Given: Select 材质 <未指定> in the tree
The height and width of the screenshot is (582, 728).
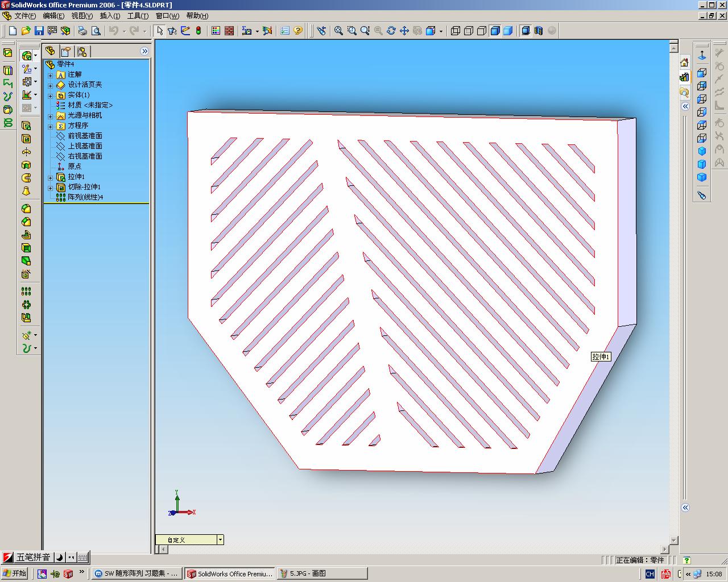Looking at the screenshot, I should pos(85,105).
